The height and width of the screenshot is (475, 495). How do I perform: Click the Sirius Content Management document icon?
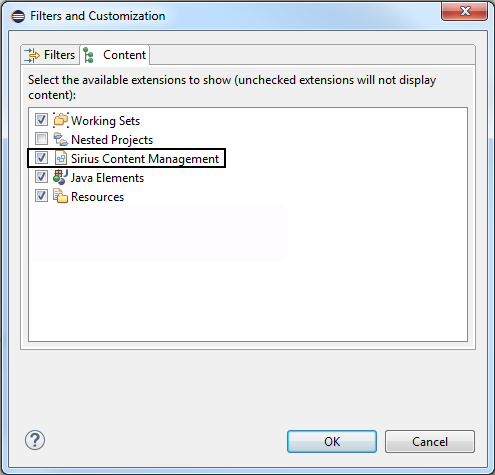coord(61,158)
